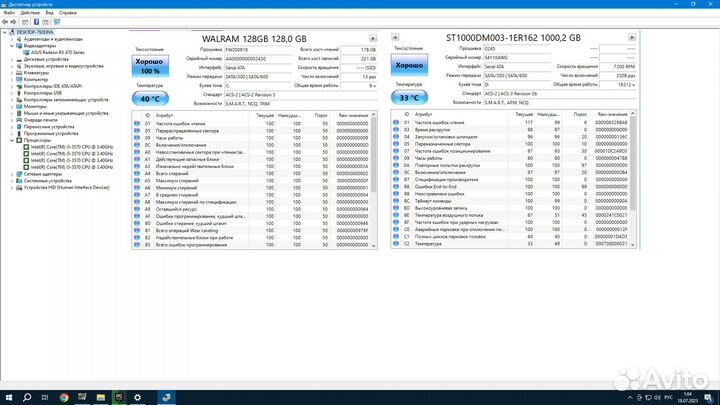720x405 pixels.
Task: Select the DESKTOP computer root node icon
Action: tap(12, 32)
